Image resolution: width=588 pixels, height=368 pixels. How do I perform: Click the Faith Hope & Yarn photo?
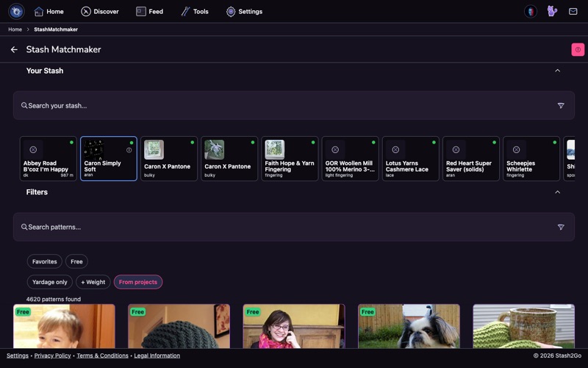274,149
